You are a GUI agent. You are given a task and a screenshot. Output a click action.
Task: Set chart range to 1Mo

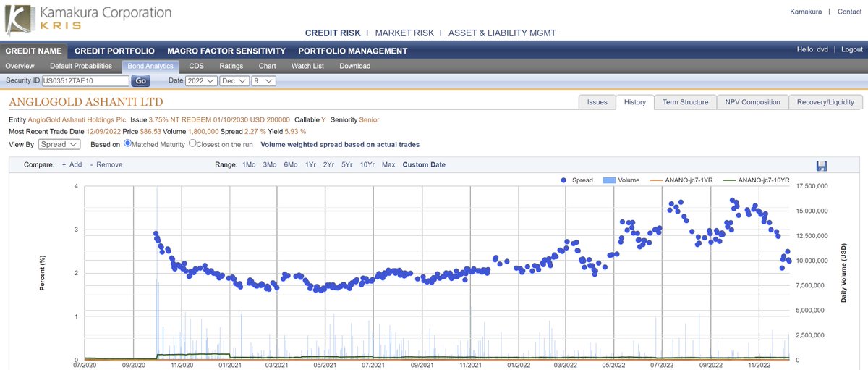point(249,164)
